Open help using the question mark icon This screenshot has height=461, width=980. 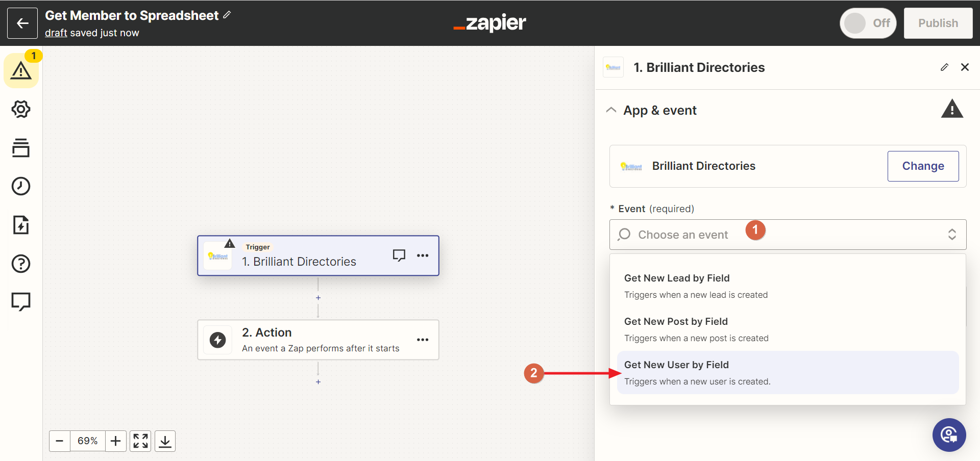coord(21,264)
